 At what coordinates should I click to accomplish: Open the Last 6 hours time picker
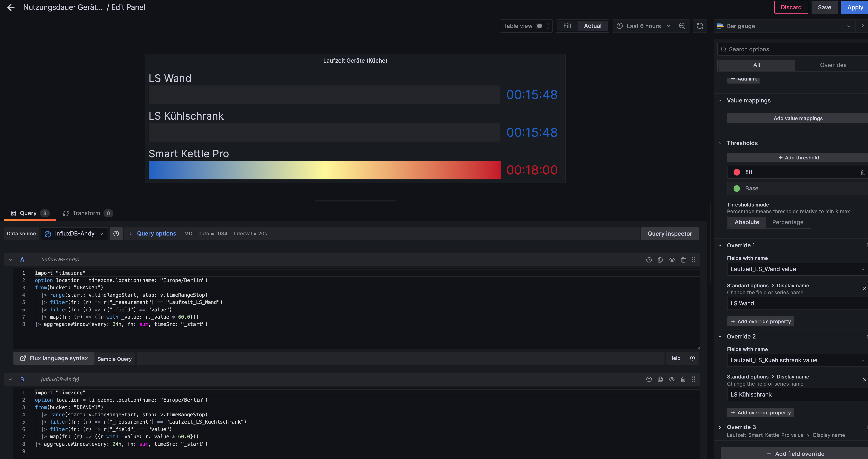coord(643,26)
